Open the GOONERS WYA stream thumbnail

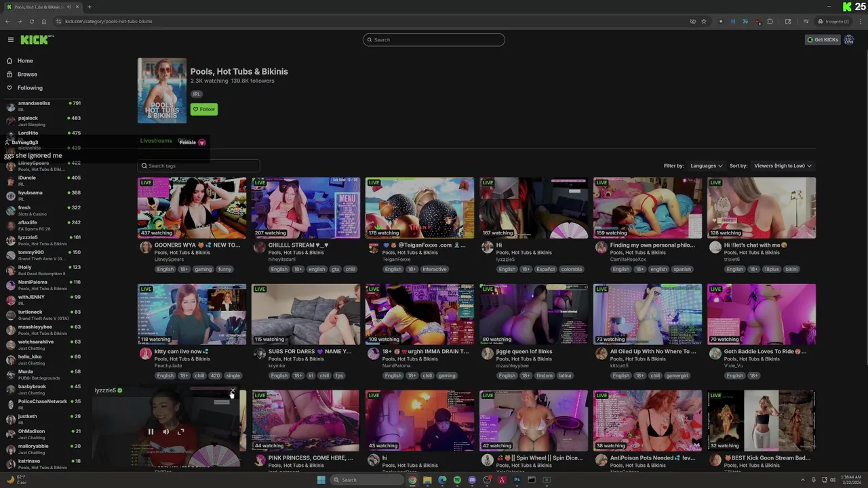click(192, 208)
